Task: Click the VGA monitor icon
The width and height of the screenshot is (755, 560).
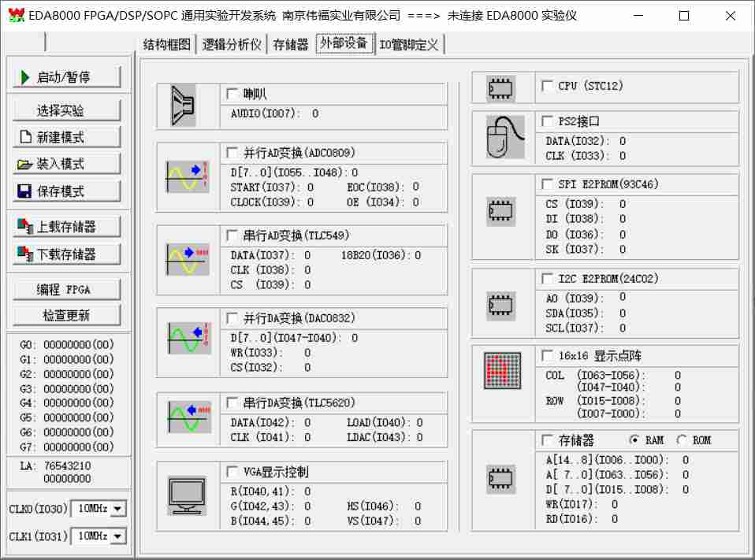Action: 188,495
